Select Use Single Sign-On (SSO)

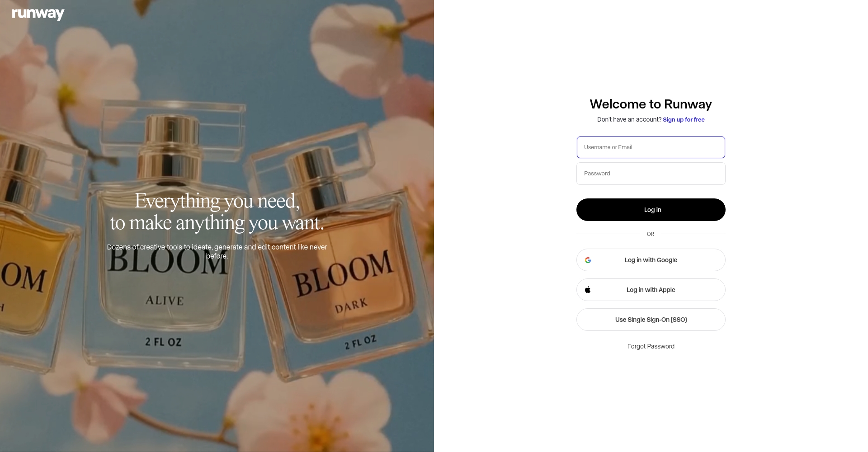(651, 320)
